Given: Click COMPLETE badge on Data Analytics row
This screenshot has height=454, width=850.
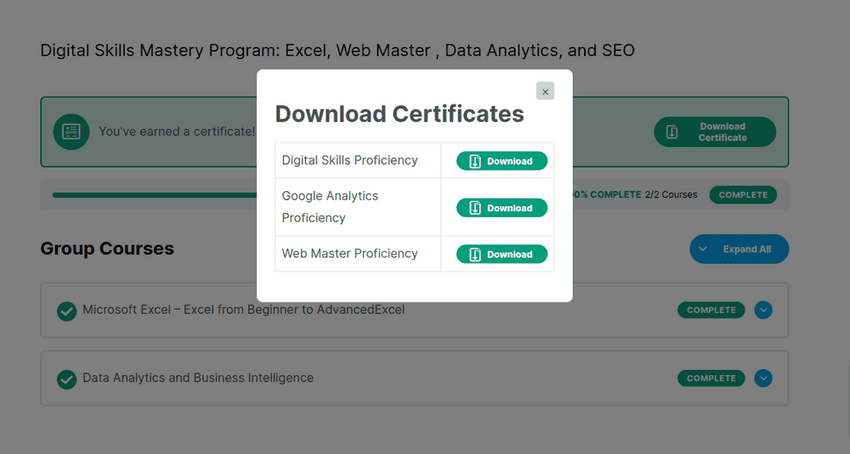Looking at the screenshot, I should tap(711, 378).
